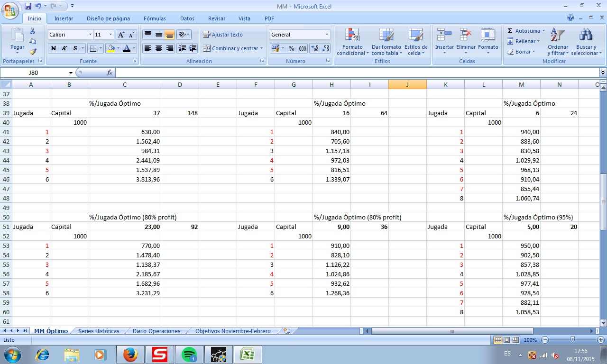Click the Format Painter brush icon
Screen dimensions: 607x364
[33, 52]
